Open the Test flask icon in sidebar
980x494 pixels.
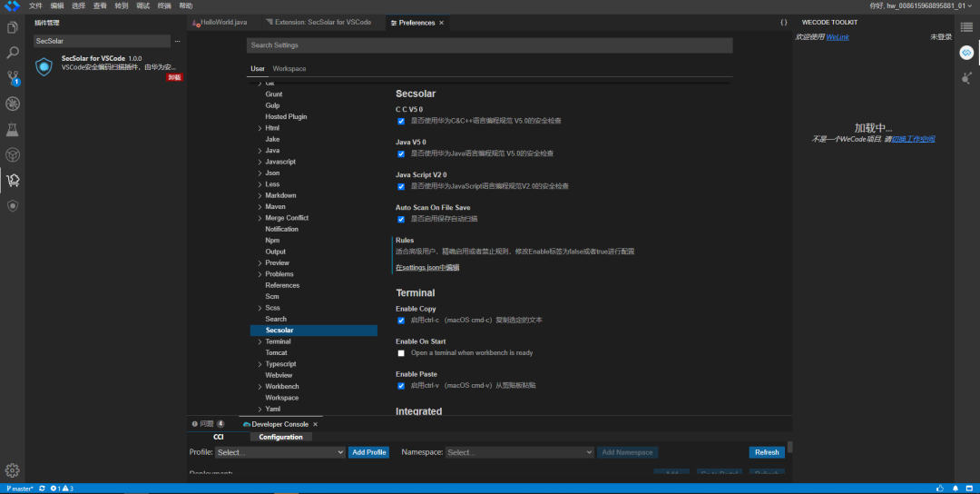tap(13, 130)
